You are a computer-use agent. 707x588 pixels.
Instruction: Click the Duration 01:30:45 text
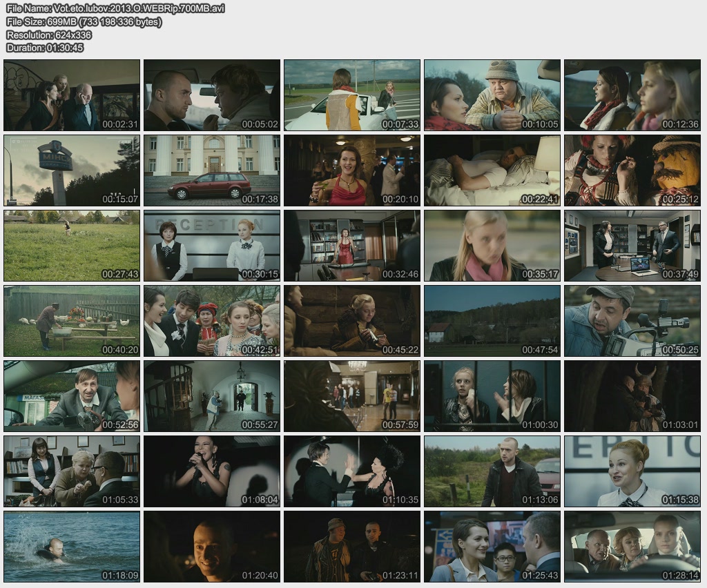[x=45, y=48]
